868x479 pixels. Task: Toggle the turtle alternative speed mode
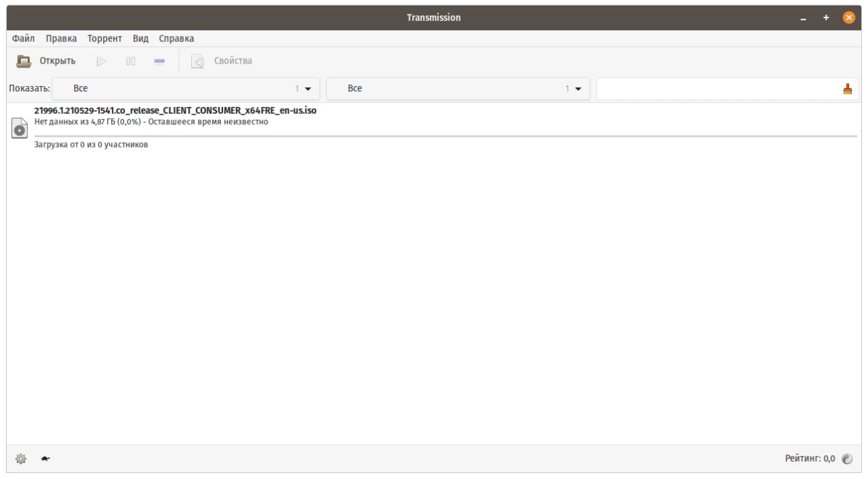[45, 459]
